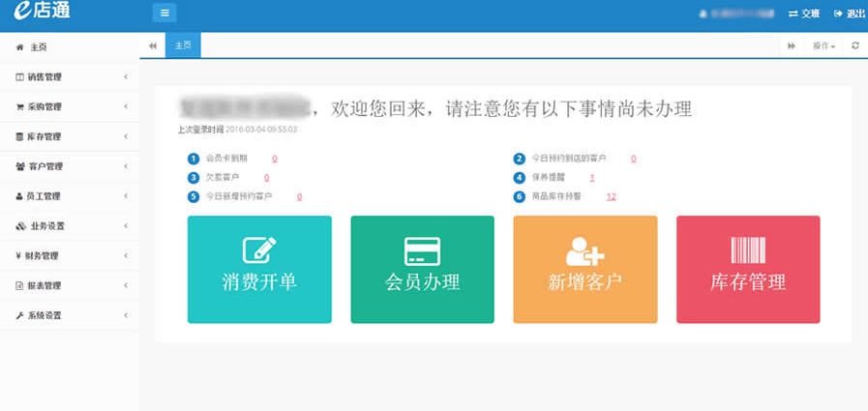Click the 保养提醒 count link

[592, 178]
